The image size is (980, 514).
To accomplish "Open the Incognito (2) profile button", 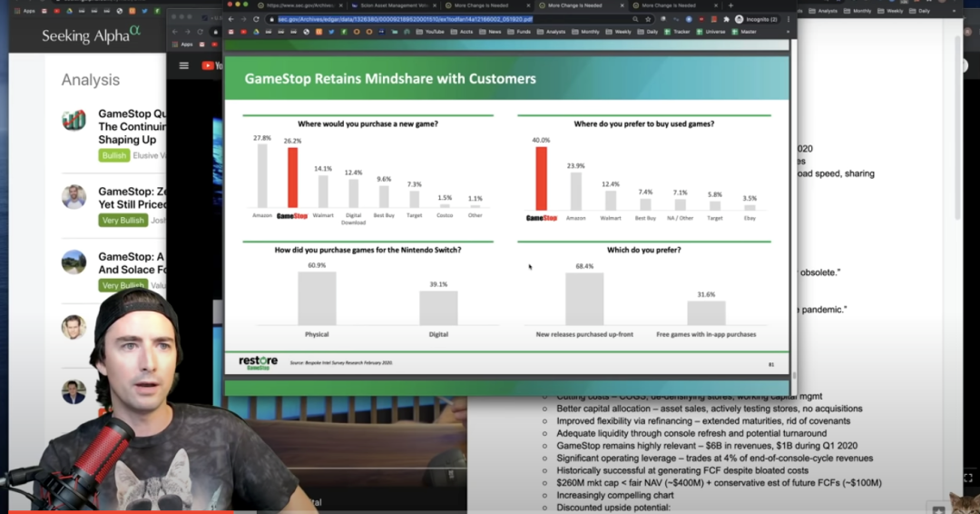I will click(x=757, y=19).
